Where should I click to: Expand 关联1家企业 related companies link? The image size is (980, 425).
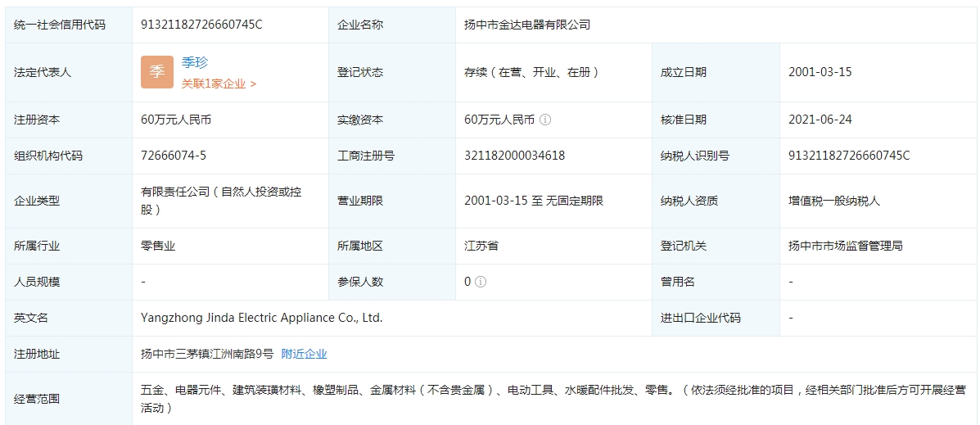click(x=219, y=84)
